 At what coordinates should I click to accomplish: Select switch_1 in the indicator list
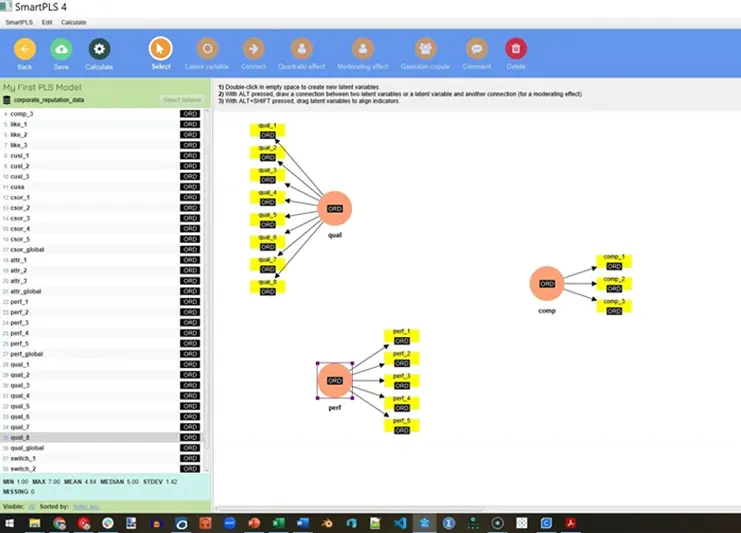101,458
